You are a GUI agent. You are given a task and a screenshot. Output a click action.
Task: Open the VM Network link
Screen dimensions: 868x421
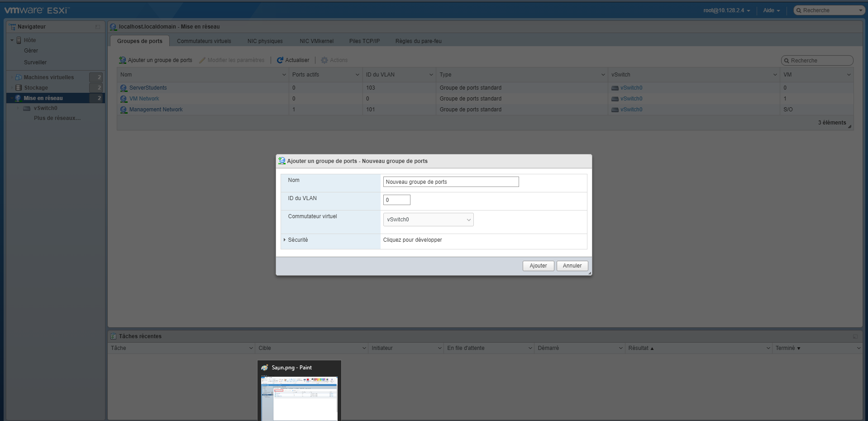coord(144,99)
